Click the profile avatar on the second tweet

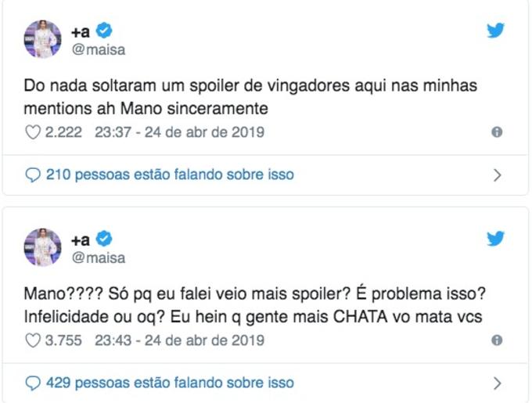42,247
